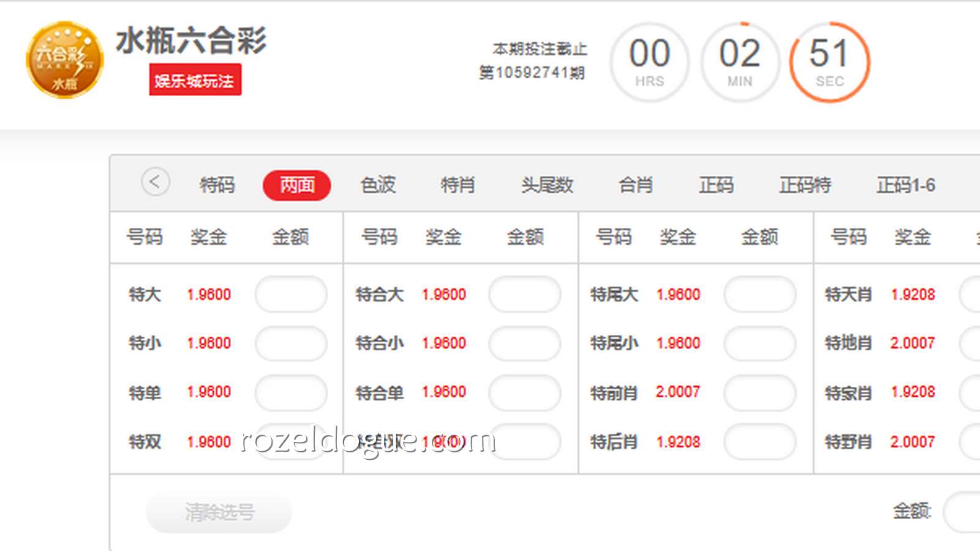Viewport: 980px width, 551px height.
Task: Click the seconds countdown circle
Action: (x=829, y=62)
